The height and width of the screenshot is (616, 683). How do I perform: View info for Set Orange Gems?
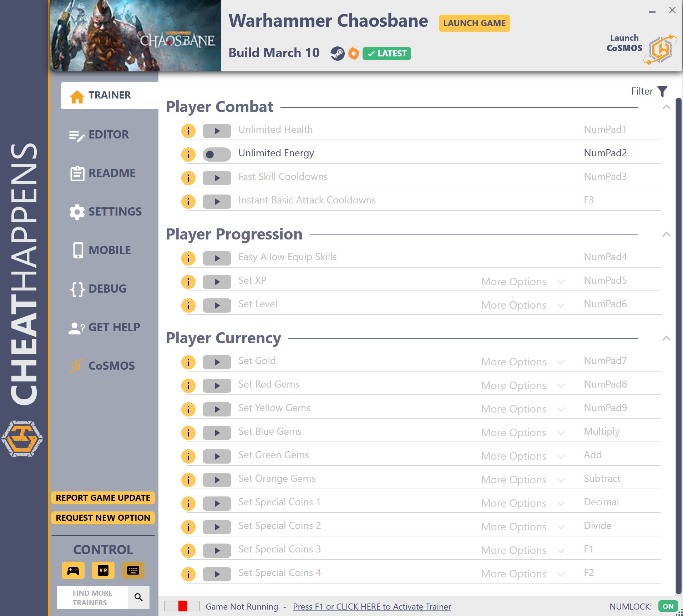point(188,480)
